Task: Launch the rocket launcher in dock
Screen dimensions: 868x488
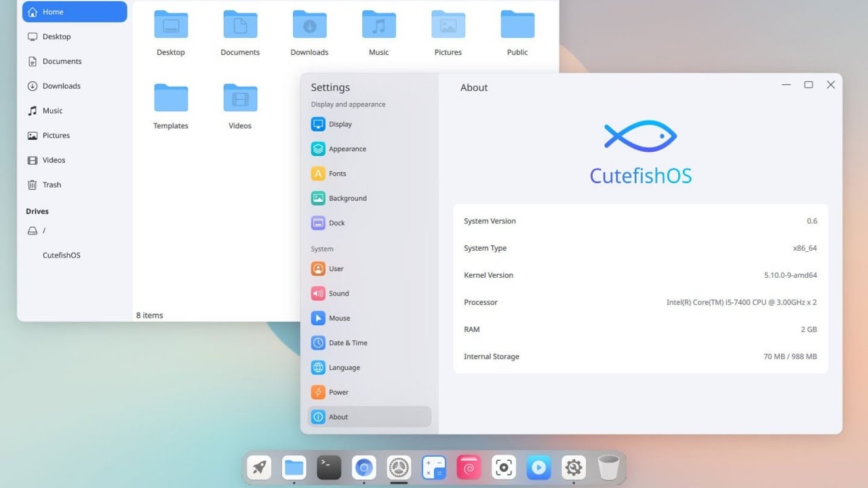Action: (259, 468)
